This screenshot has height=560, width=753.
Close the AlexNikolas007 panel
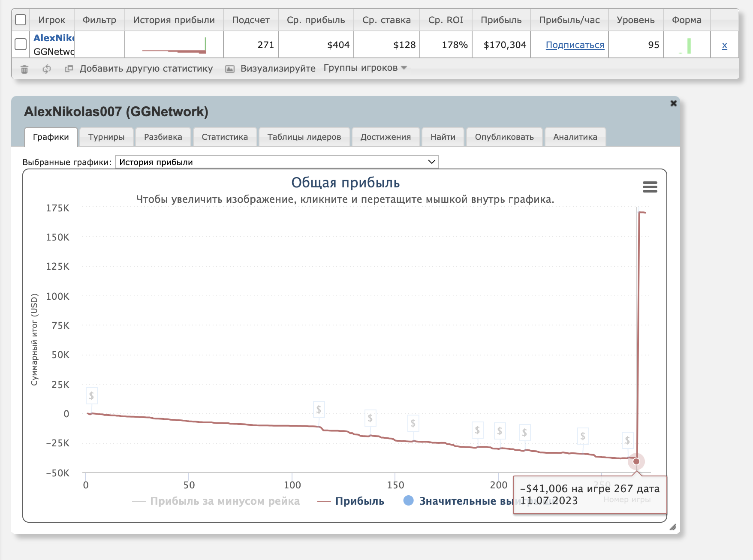(x=673, y=103)
